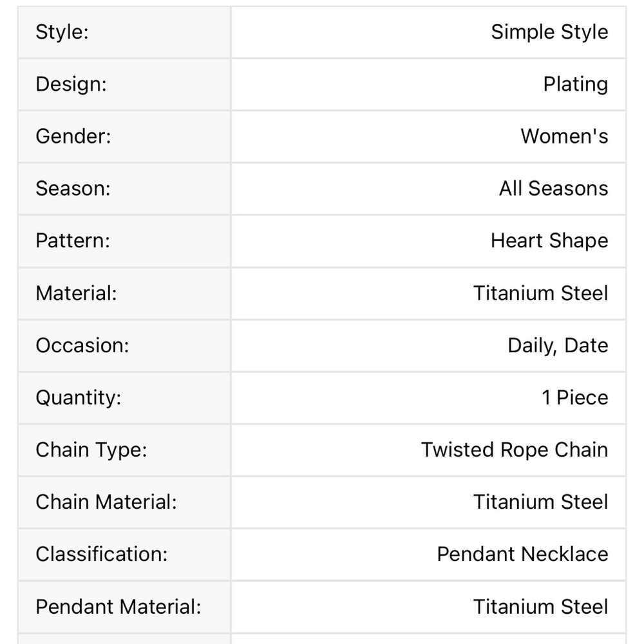Click the All Seasons value

(x=553, y=189)
